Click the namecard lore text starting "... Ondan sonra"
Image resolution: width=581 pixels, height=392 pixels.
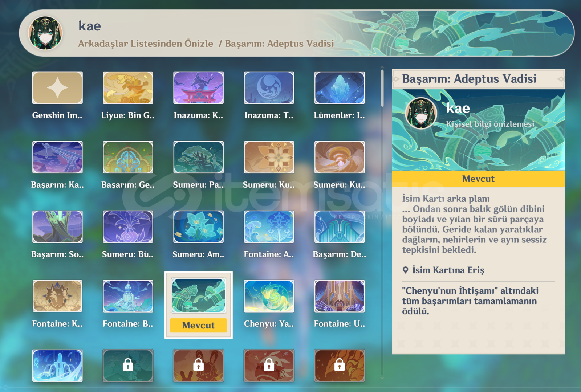coord(474,229)
